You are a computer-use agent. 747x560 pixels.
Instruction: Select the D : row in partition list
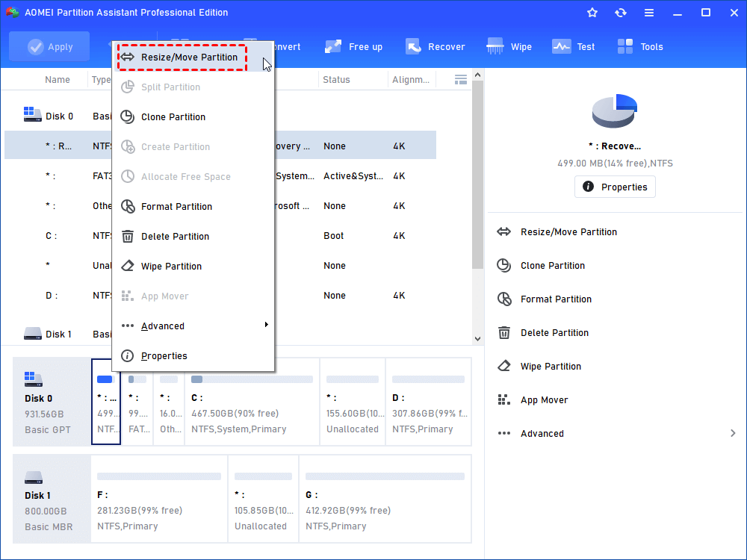(x=220, y=296)
